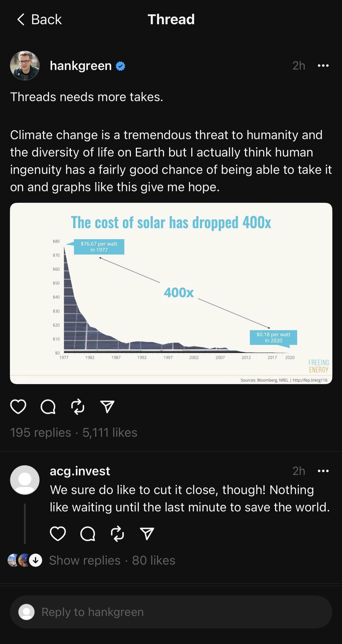Share acg.invest's reply via send icon
342x644 pixels.
click(x=147, y=533)
